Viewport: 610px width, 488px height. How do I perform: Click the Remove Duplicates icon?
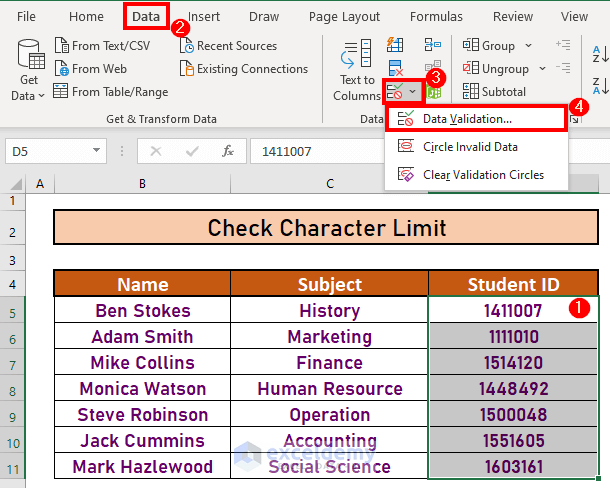click(395, 68)
